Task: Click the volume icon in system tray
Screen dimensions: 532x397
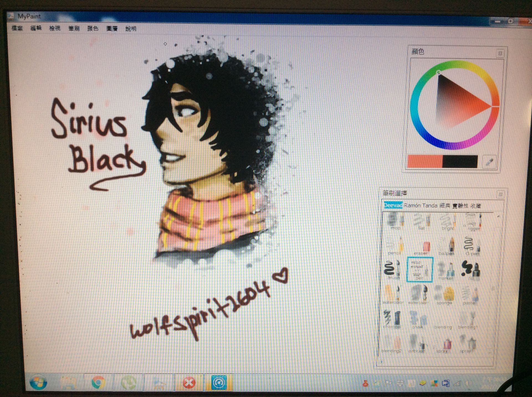Action: [x=468, y=383]
